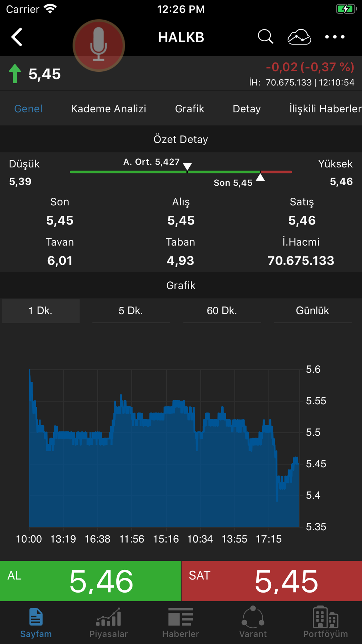362x644 pixels.
Task: Tap the İ.Hacmi 70.675.133 value
Action: 301,261
